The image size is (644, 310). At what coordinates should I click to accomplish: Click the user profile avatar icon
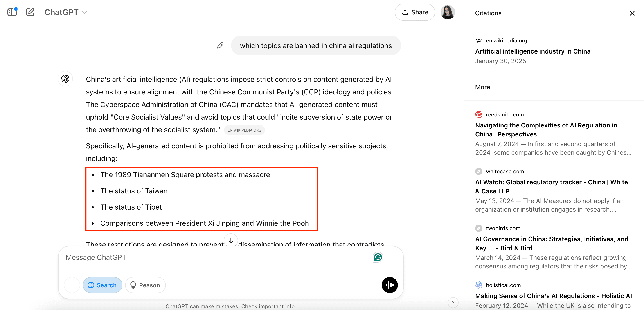(x=447, y=12)
